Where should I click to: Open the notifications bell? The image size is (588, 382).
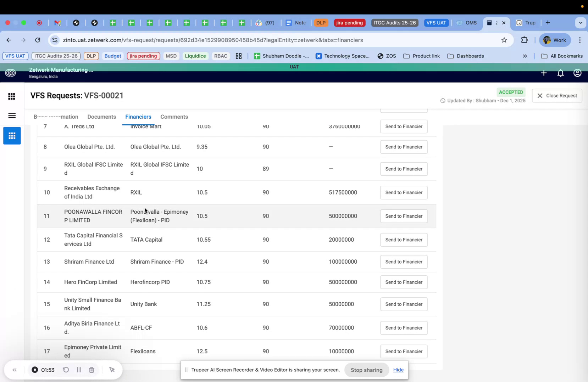pyautogui.click(x=560, y=73)
